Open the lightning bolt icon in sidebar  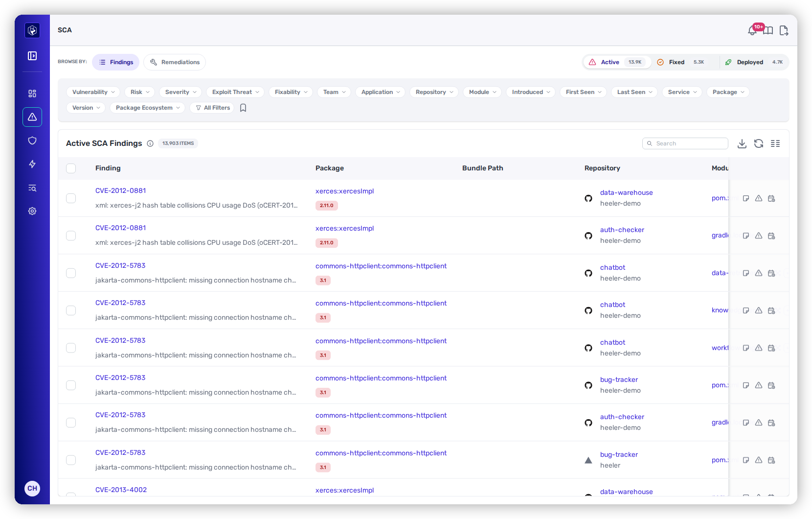pyautogui.click(x=32, y=164)
